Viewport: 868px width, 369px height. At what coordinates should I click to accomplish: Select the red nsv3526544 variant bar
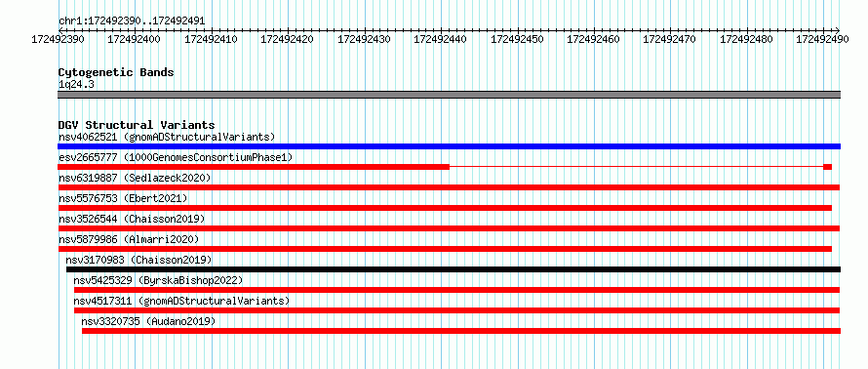449,228
